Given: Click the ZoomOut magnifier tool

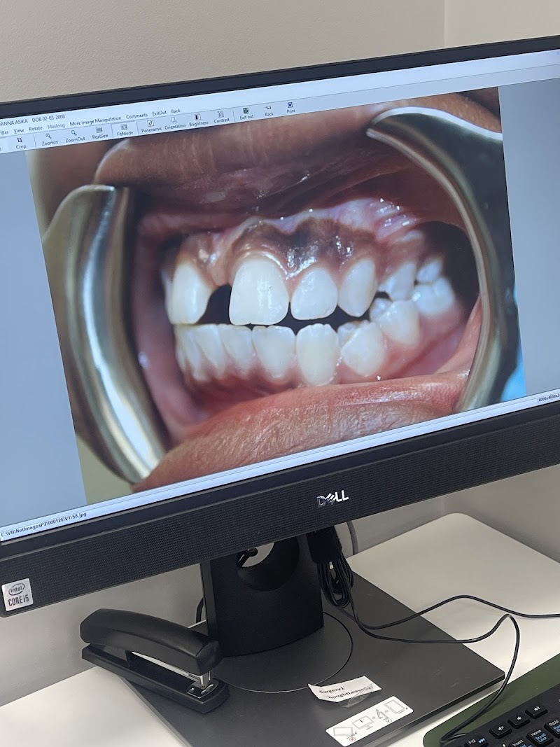Looking at the screenshot, I should coord(75,137).
